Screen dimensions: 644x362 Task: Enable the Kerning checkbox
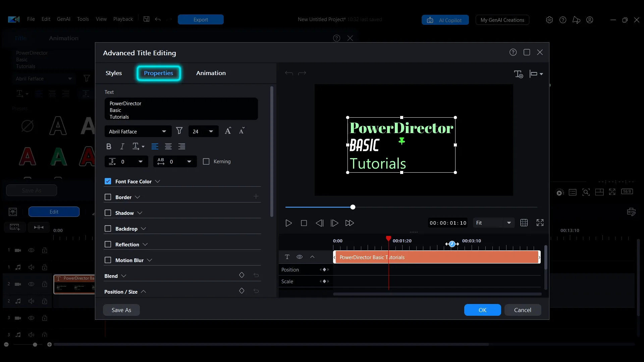tap(206, 162)
